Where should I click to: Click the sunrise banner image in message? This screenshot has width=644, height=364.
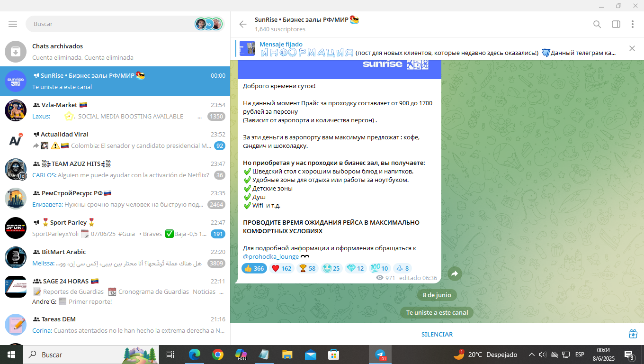pos(340,69)
